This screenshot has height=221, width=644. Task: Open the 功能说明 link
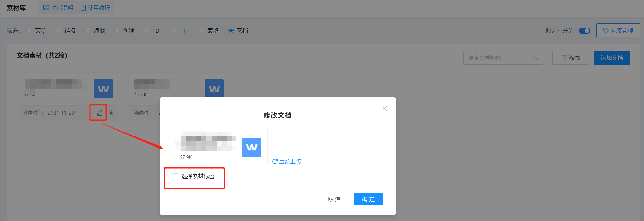pyautogui.click(x=58, y=8)
